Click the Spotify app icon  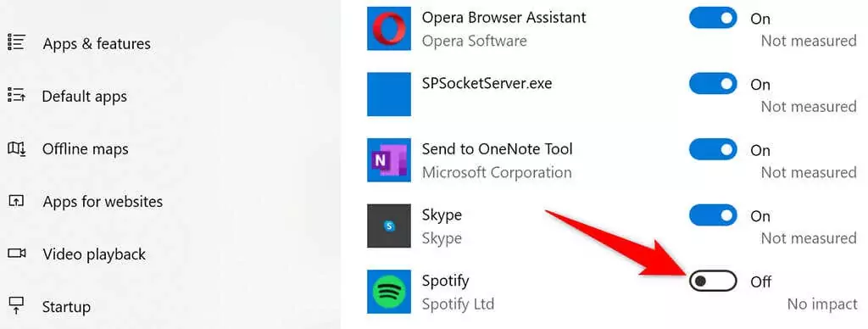click(388, 292)
